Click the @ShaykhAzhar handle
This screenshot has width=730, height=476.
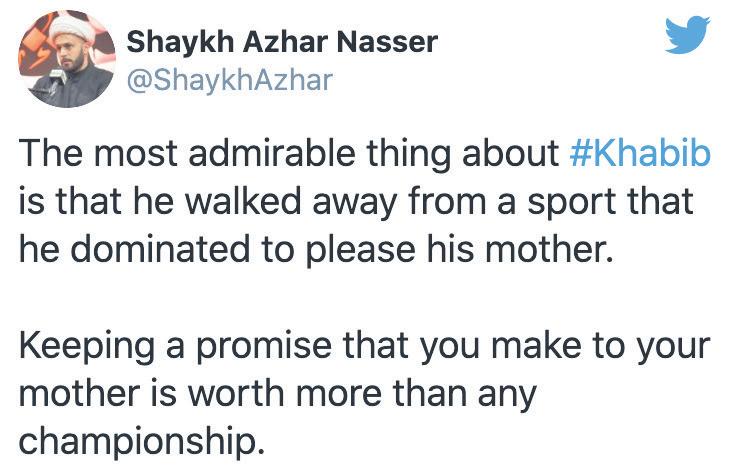point(230,81)
